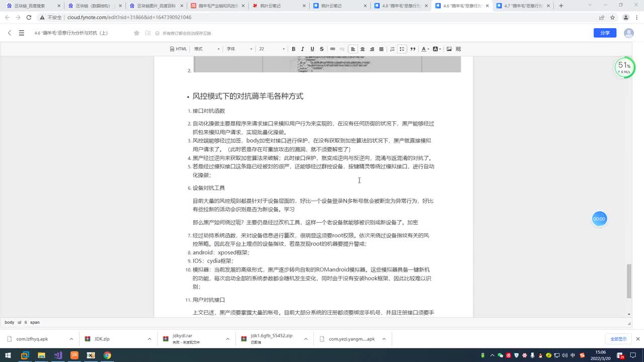Viewport: 644px width, 362px height.
Task: Open the 字体 font dropdown
Action: (239, 49)
